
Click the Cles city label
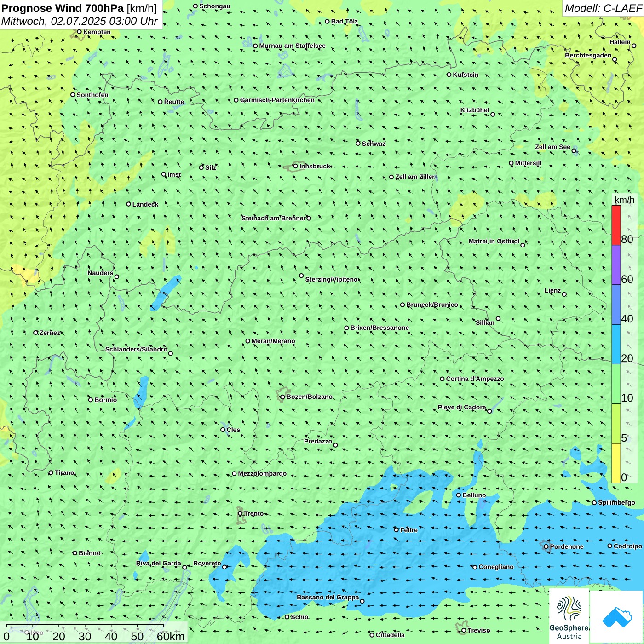[233, 430]
